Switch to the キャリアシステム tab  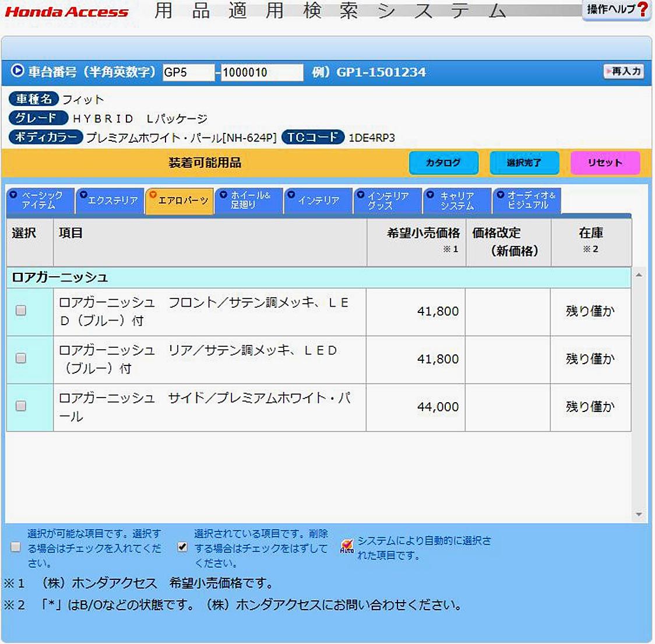pyautogui.click(x=457, y=200)
